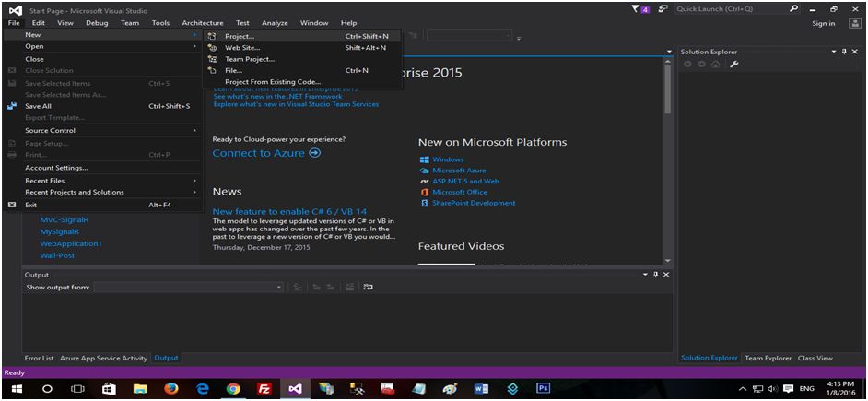The width and height of the screenshot is (868, 401).
Task: Open File Explorer from the taskbar
Action: point(140,389)
